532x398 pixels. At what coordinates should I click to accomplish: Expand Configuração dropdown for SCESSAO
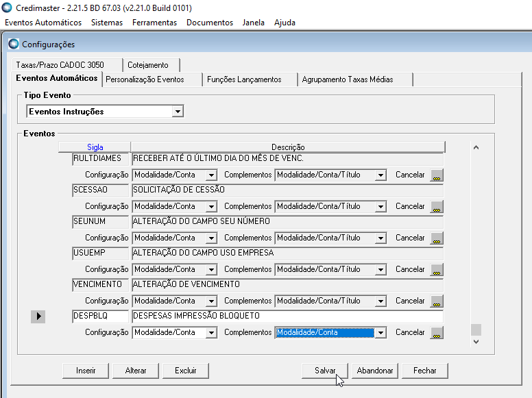pos(211,206)
